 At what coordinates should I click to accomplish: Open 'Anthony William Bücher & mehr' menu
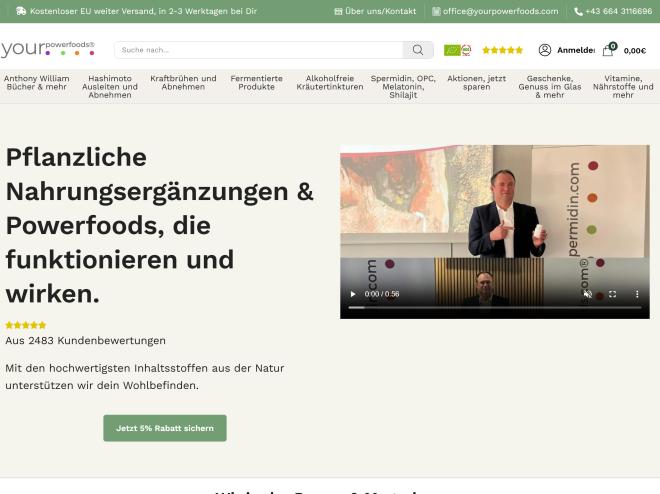pyautogui.click(x=37, y=82)
